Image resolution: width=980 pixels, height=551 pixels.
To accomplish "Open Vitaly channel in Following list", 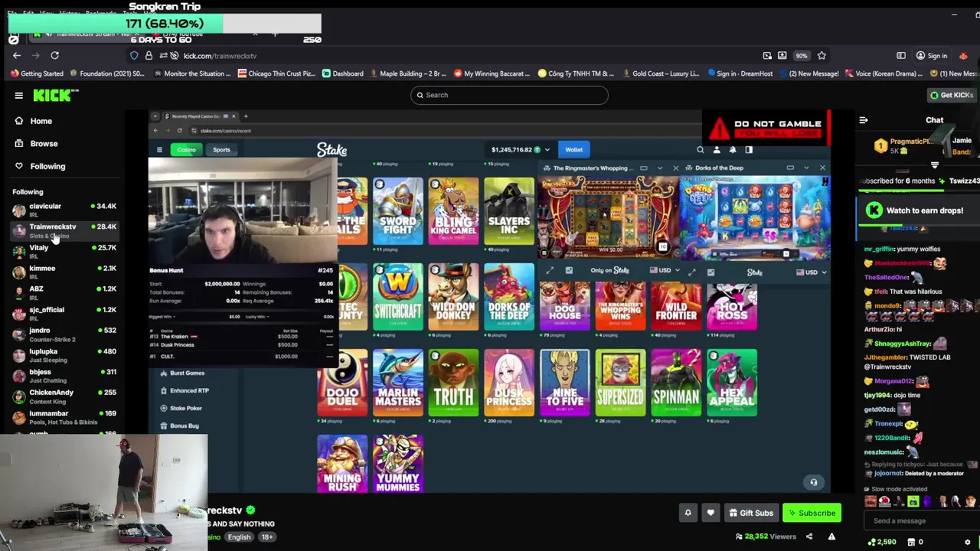I will pos(64,251).
